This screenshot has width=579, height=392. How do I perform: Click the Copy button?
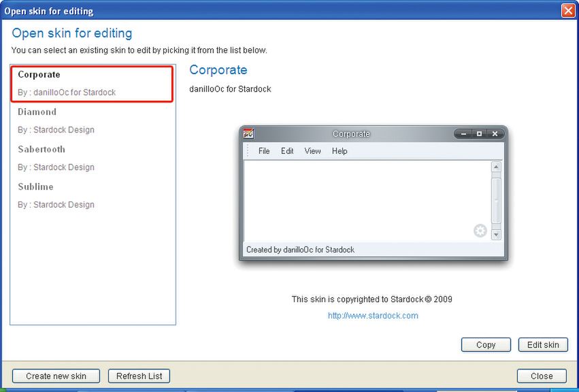(486, 345)
